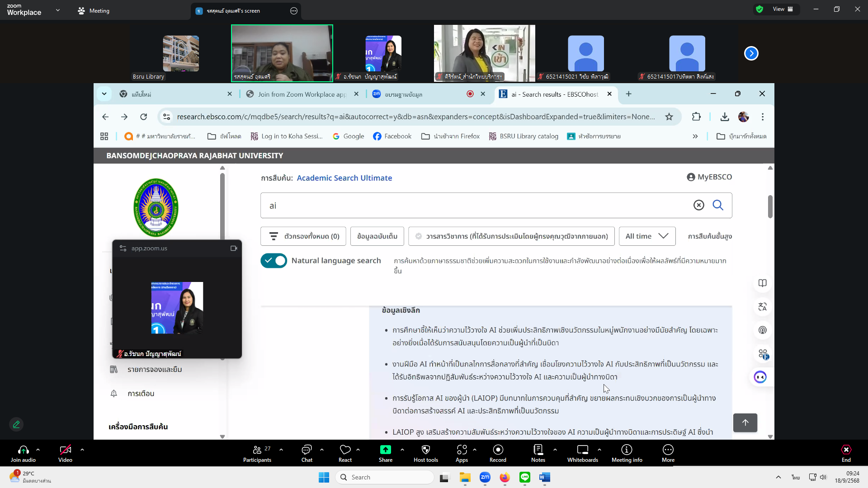Open the BSRU Library catalog bookmark
Viewport: 868px width, 488px height.
[x=524, y=136]
